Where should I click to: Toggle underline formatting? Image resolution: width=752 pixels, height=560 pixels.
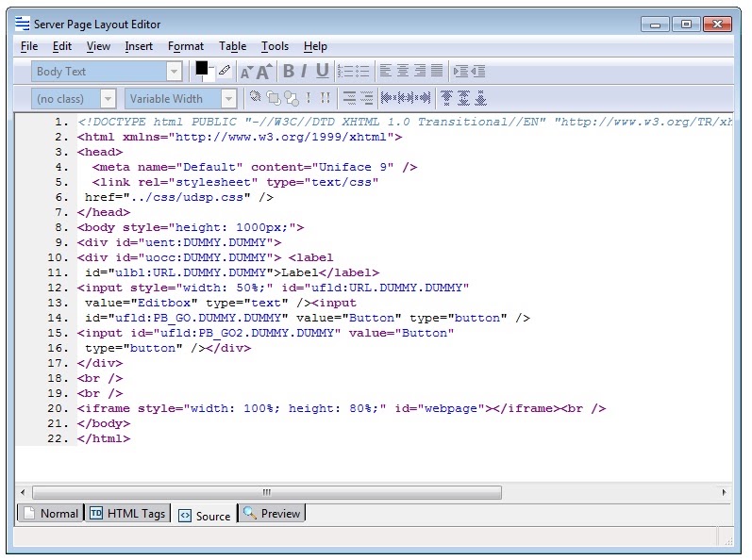point(323,72)
